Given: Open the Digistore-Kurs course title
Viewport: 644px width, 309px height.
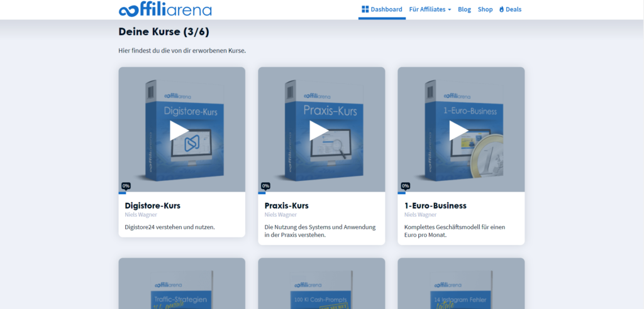Looking at the screenshot, I should pyautogui.click(x=152, y=205).
